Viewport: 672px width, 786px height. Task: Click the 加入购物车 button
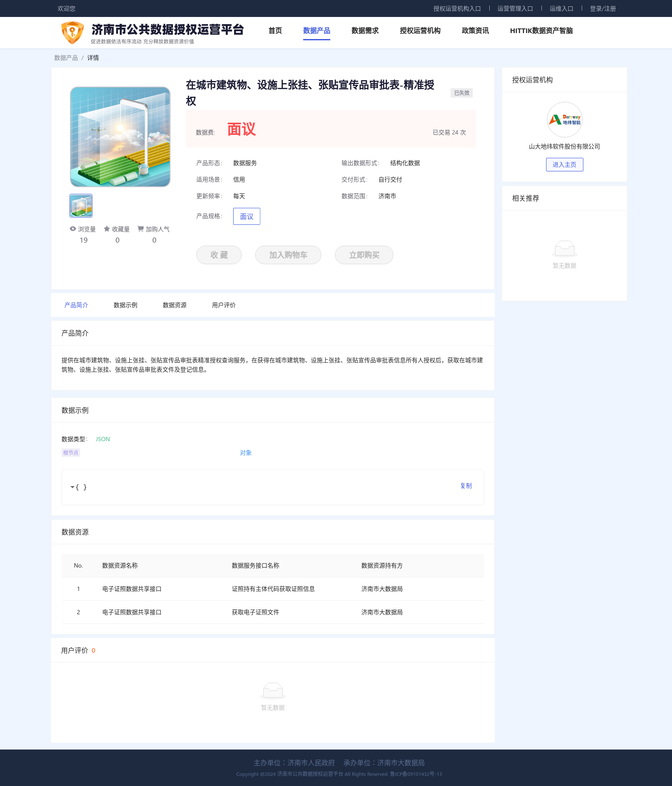(288, 255)
